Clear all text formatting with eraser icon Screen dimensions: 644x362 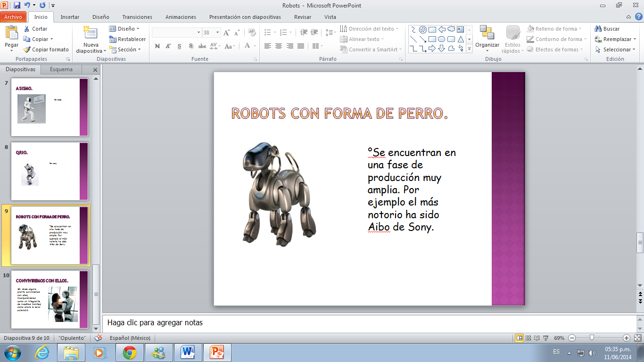coord(252,33)
